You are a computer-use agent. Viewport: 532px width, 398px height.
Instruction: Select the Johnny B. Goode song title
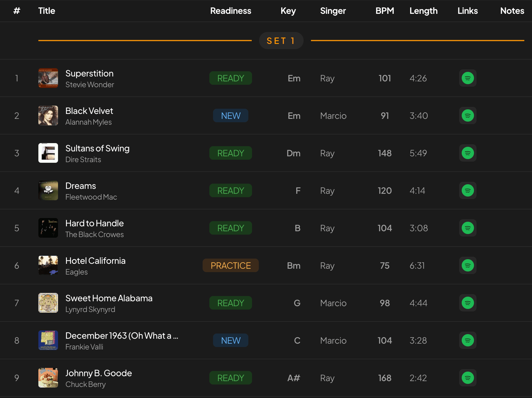[x=99, y=373]
